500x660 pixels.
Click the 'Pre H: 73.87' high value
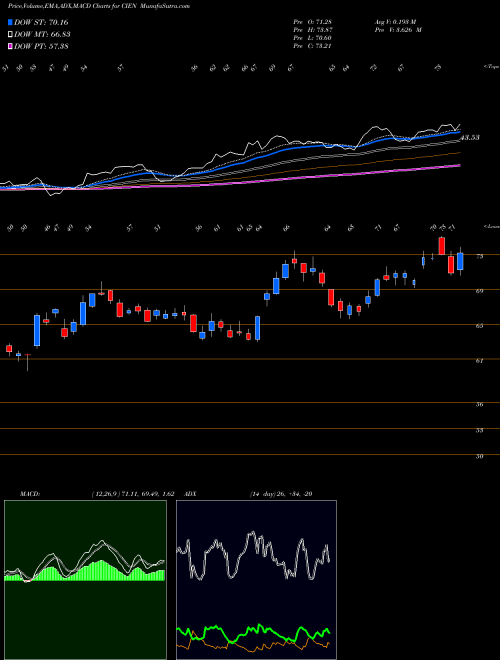[313, 29]
